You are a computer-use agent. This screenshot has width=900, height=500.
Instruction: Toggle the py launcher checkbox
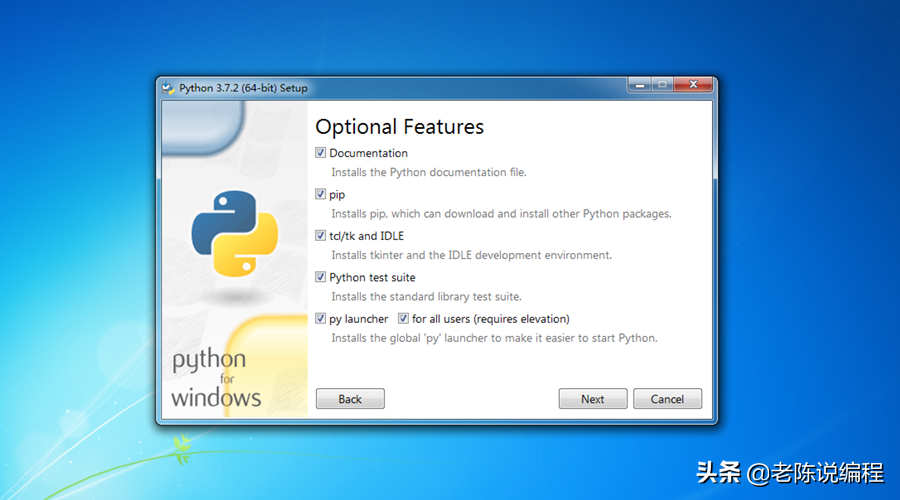point(320,318)
